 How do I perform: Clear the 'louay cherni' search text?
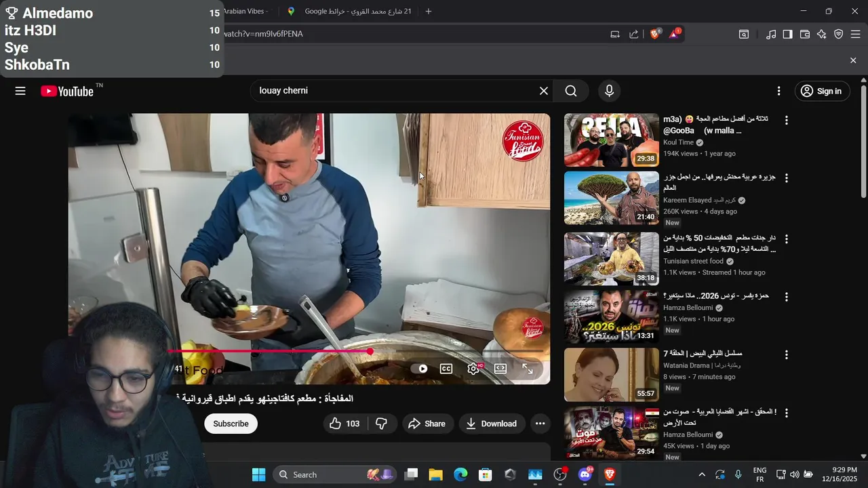pyautogui.click(x=544, y=91)
